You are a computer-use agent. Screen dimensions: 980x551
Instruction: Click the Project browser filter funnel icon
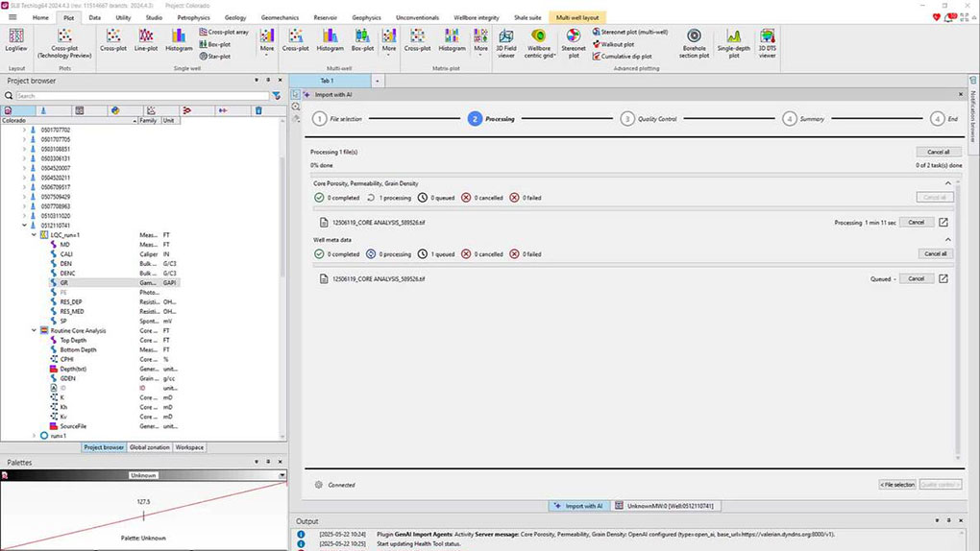pos(277,96)
